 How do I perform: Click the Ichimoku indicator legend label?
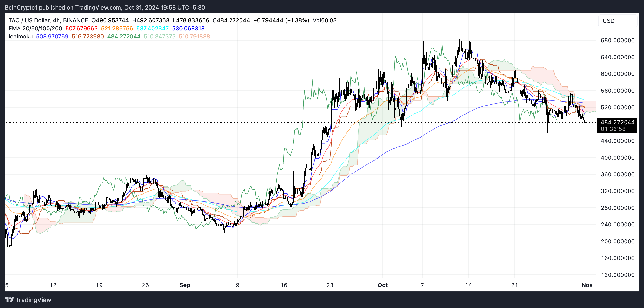coord(20,37)
